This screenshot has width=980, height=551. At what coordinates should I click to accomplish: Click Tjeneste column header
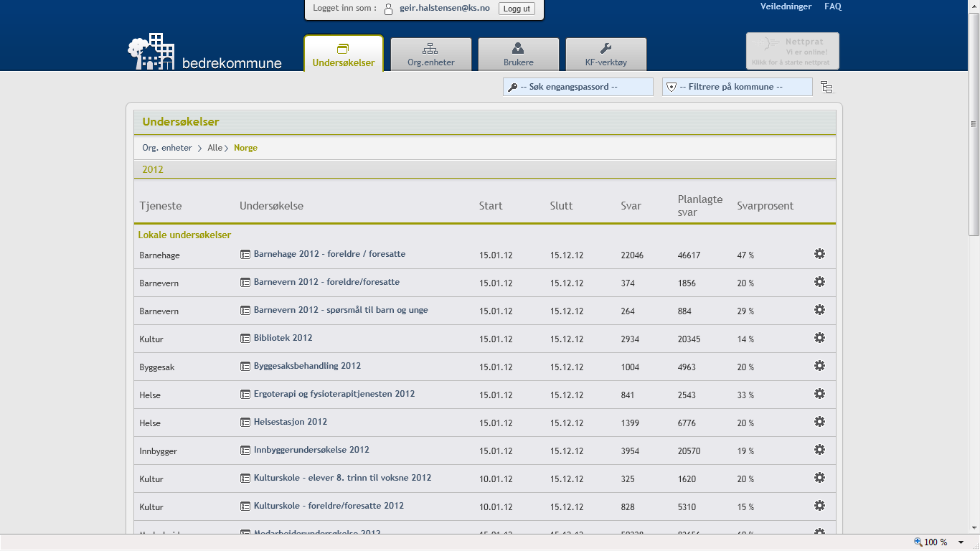point(161,206)
